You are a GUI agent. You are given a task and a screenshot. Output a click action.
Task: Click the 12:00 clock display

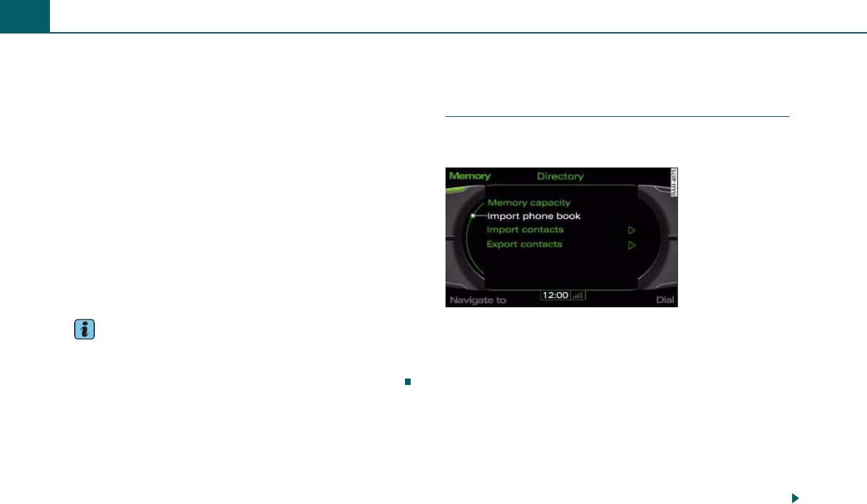[x=555, y=294]
